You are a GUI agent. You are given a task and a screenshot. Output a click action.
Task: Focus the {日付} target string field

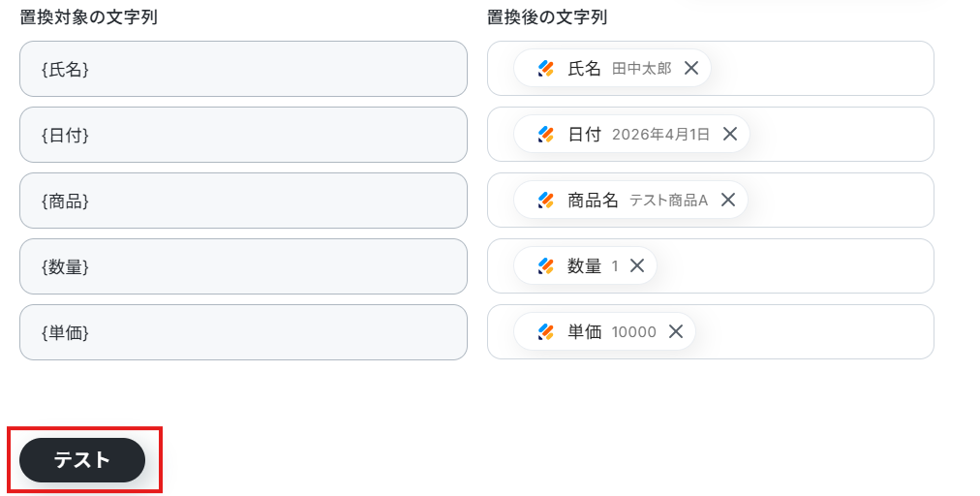pyautogui.click(x=243, y=135)
